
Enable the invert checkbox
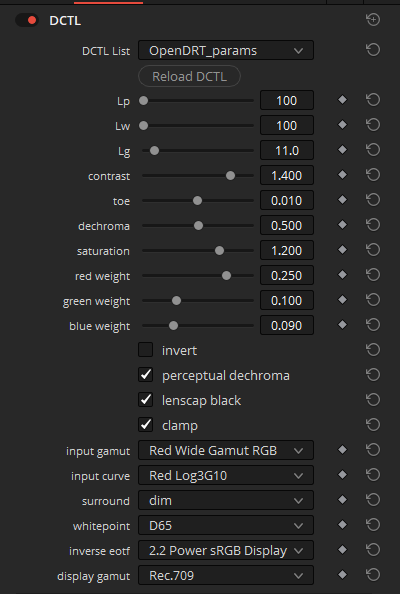tap(145, 350)
